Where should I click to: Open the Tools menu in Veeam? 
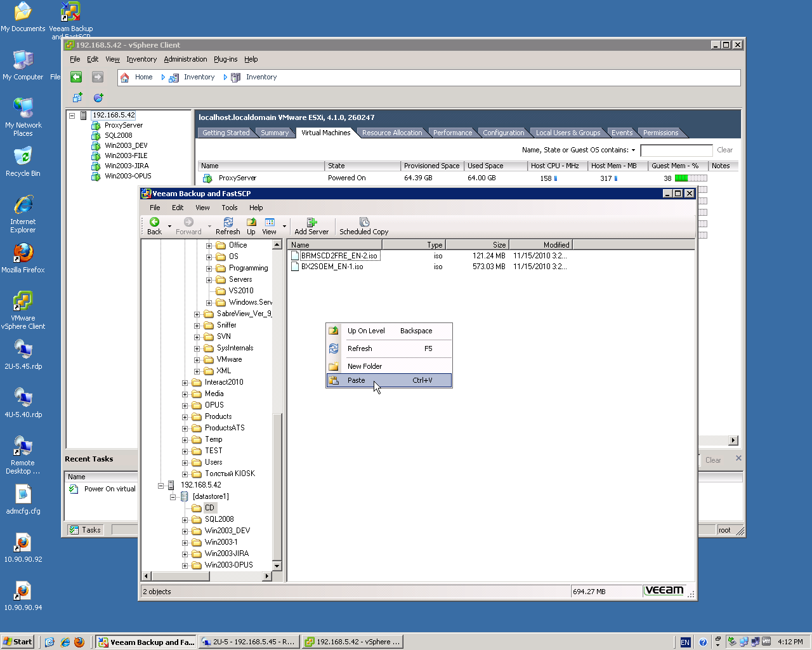pyautogui.click(x=230, y=208)
